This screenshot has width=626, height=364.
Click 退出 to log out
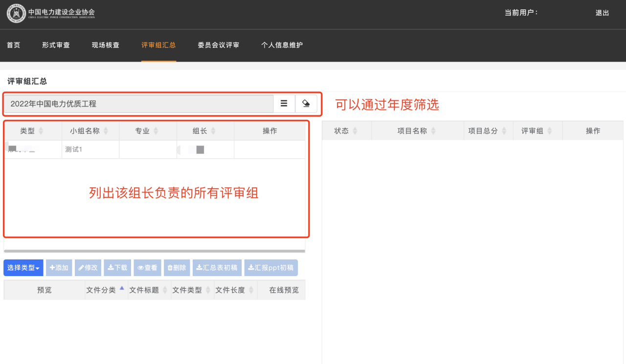tap(602, 13)
